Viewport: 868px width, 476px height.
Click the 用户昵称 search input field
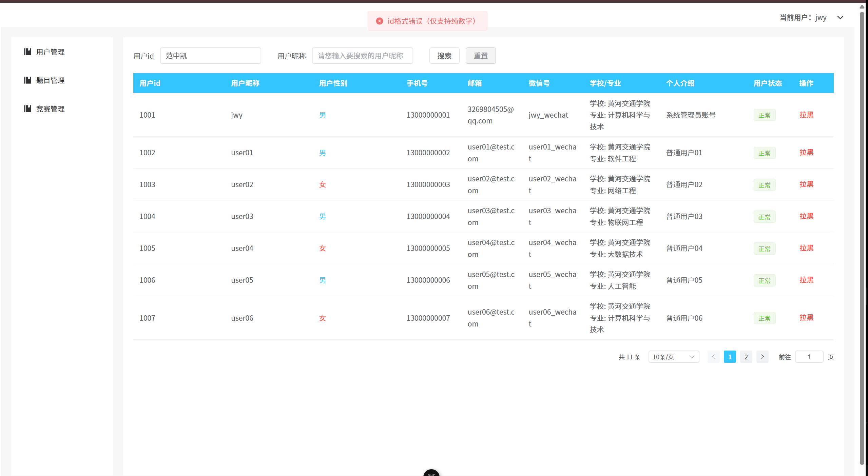click(362, 56)
